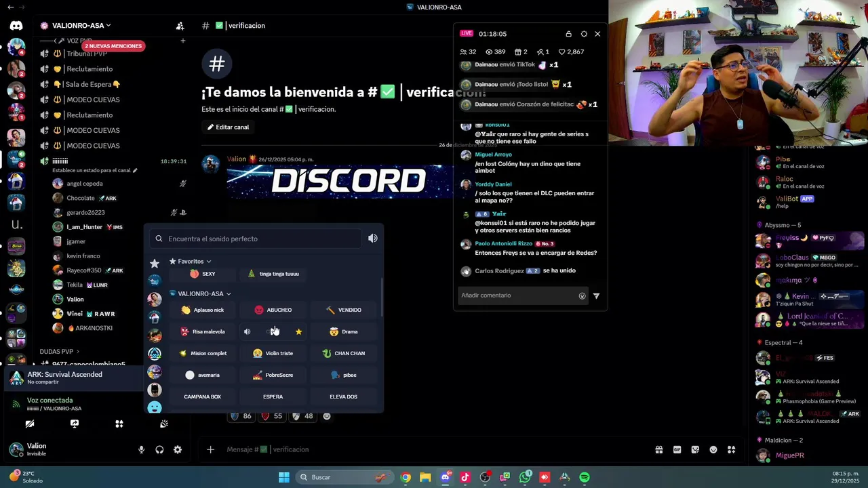Focus the Encuentra el sonido perfecto search

click(256, 239)
